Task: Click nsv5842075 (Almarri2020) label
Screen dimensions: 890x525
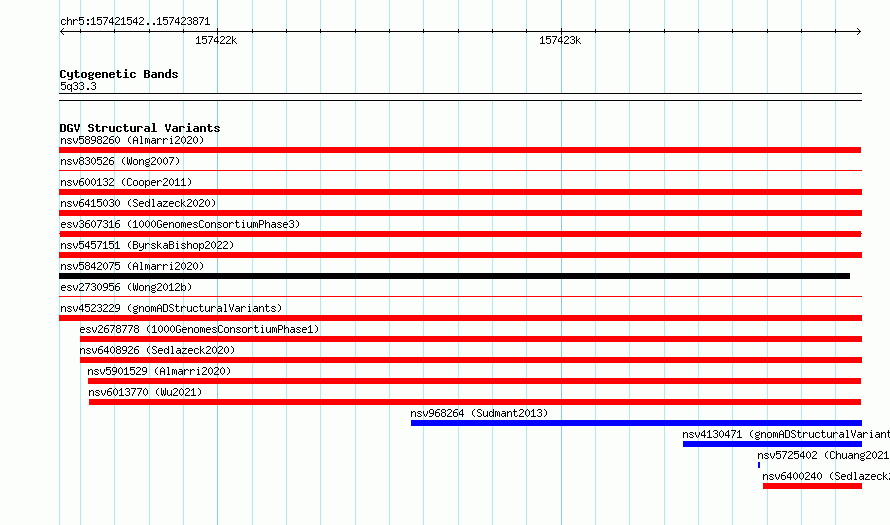Action: (x=132, y=266)
